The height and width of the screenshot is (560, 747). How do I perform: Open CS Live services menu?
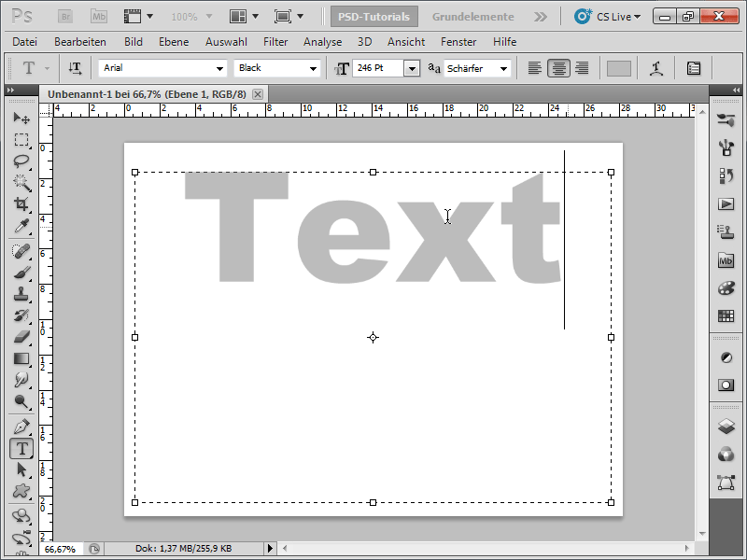tap(608, 17)
